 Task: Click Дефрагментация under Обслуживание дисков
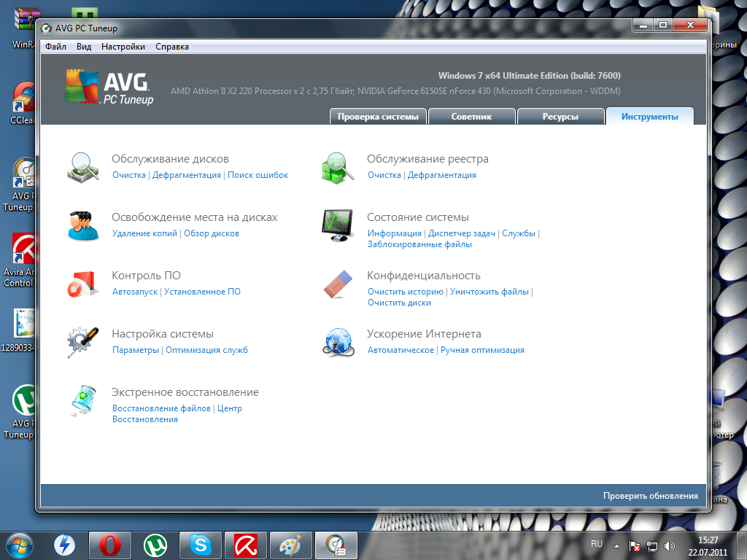point(187,175)
